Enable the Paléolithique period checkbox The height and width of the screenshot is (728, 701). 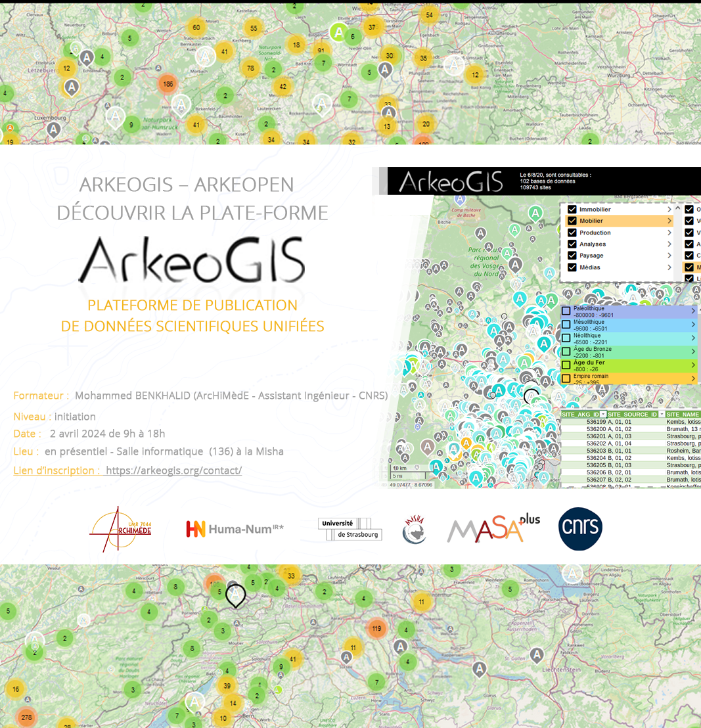click(566, 311)
